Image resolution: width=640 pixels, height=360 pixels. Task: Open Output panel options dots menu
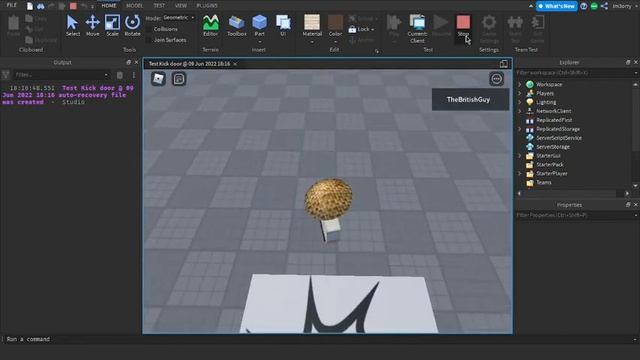[x=133, y=75]
